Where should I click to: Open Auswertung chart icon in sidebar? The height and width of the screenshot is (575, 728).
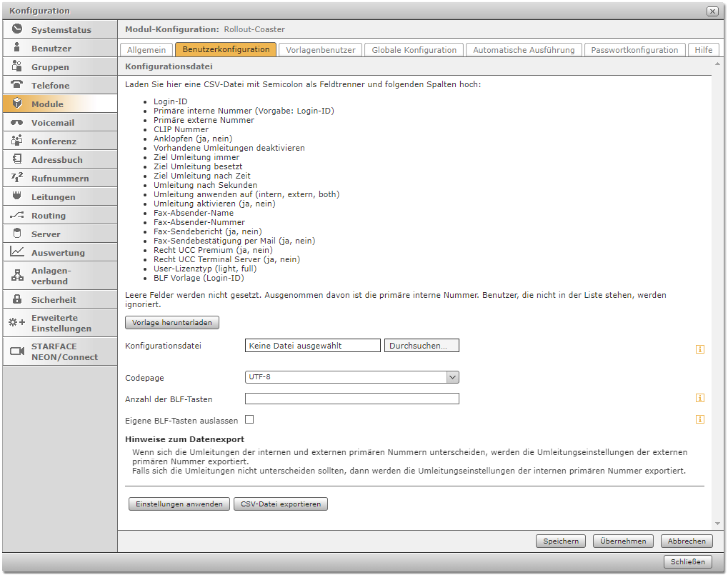pyautogui.click(x=17, y=252)
